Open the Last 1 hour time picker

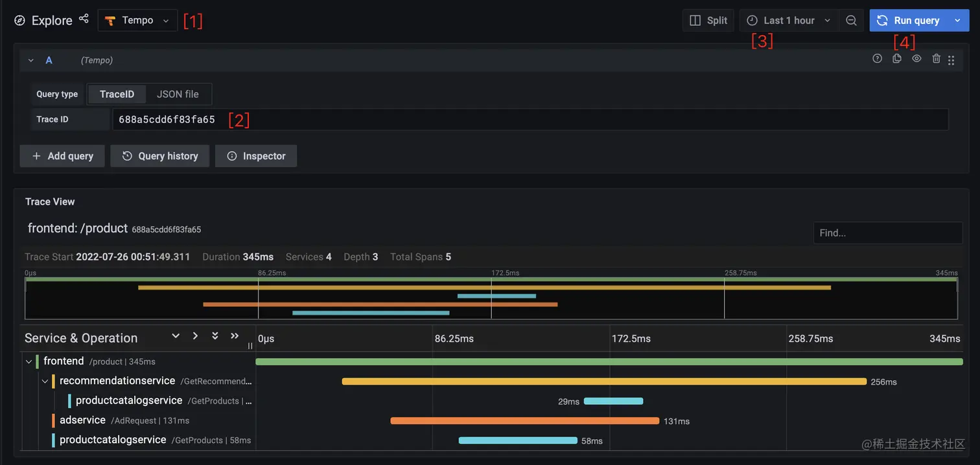789,21
